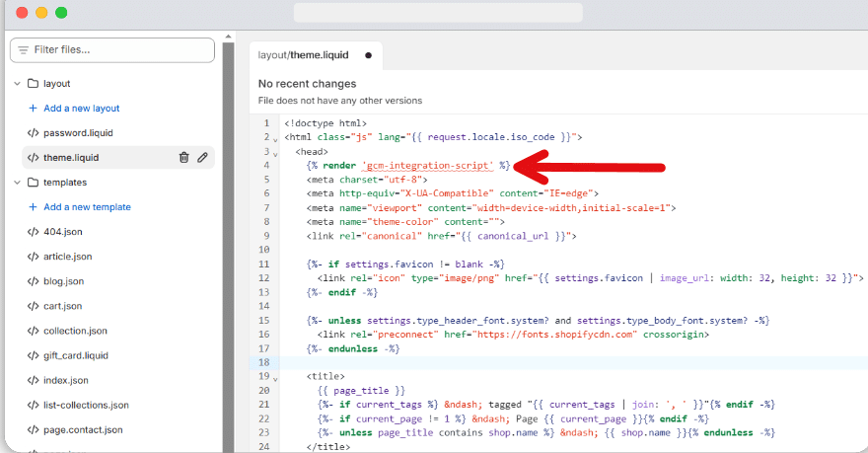This screenshot has width=868, height=453.
Task: Click the meta charset utf-8 line
Action: click(367, 180)
